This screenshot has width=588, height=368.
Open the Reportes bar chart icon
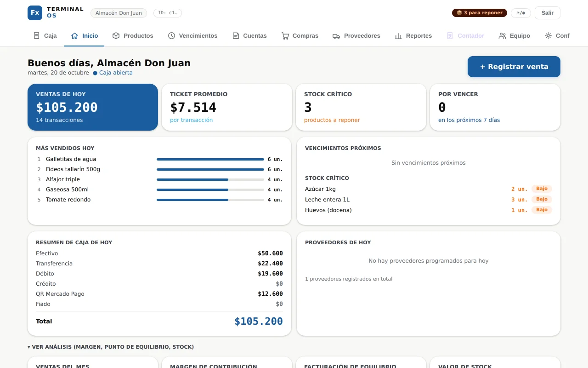click(398, 35)
